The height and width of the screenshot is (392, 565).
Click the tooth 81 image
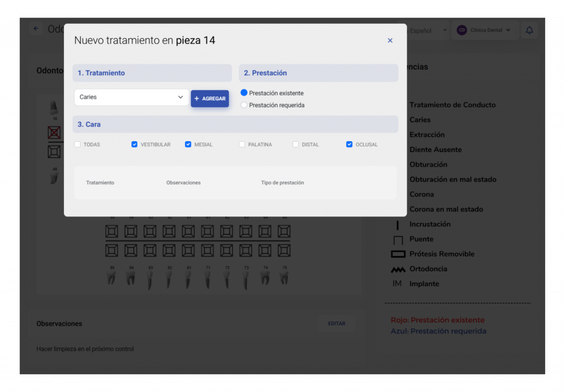pos(188,280)
